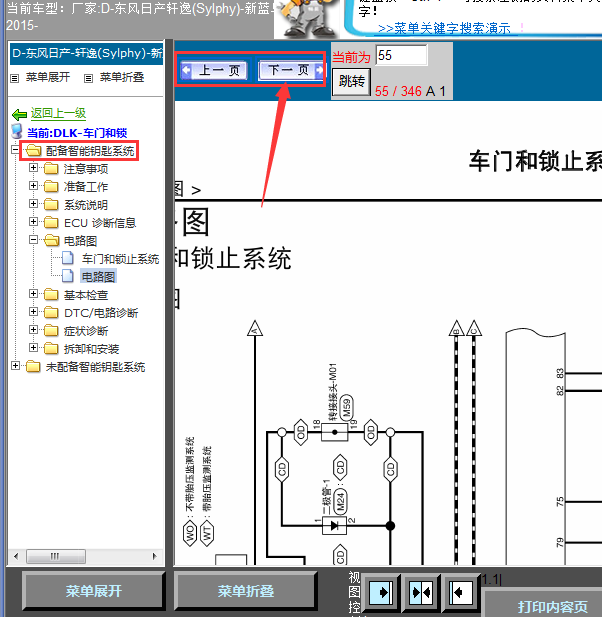
Task: Click the expand-right view control icon
Action: pos(381,592)
